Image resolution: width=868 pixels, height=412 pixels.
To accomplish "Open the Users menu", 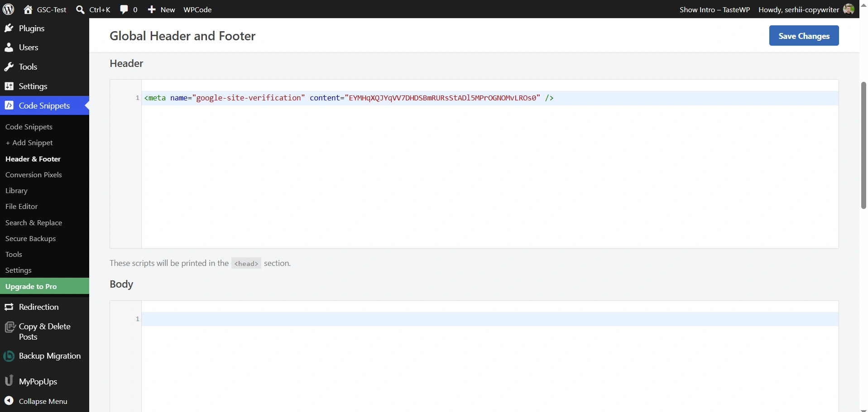I will (29, 47).
